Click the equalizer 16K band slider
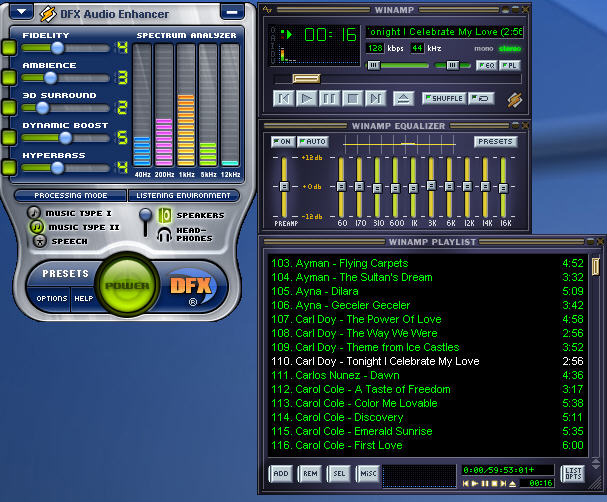Image resolution: width=607 pixels, height=502 pixels. point(503,187)
